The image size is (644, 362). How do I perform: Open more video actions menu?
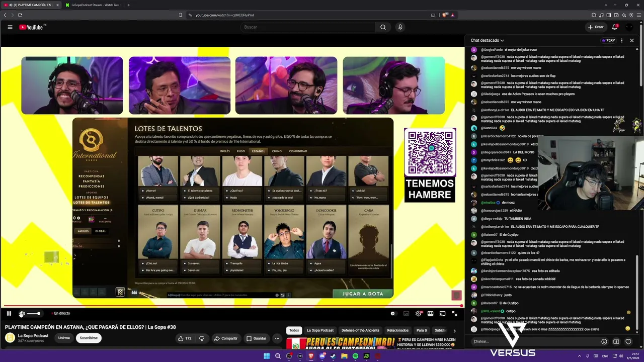point(277,338)
